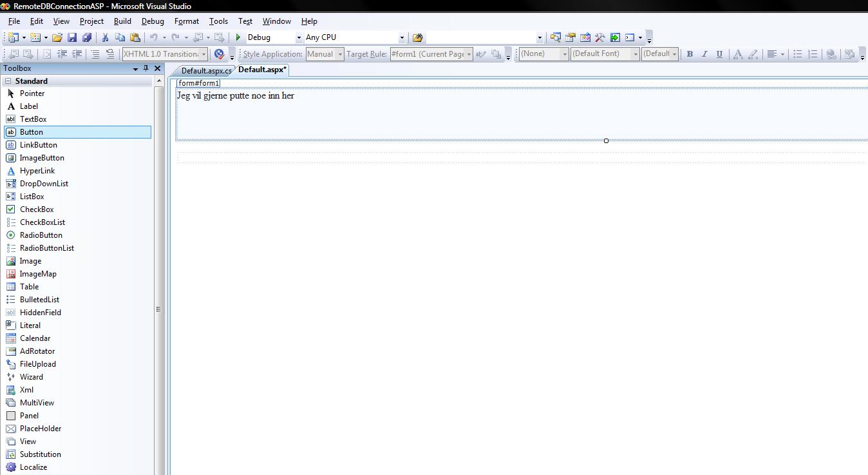Screen dimensions: 868x475
Task: Cut the selection using the scissors icon
Action: point(105,37)
